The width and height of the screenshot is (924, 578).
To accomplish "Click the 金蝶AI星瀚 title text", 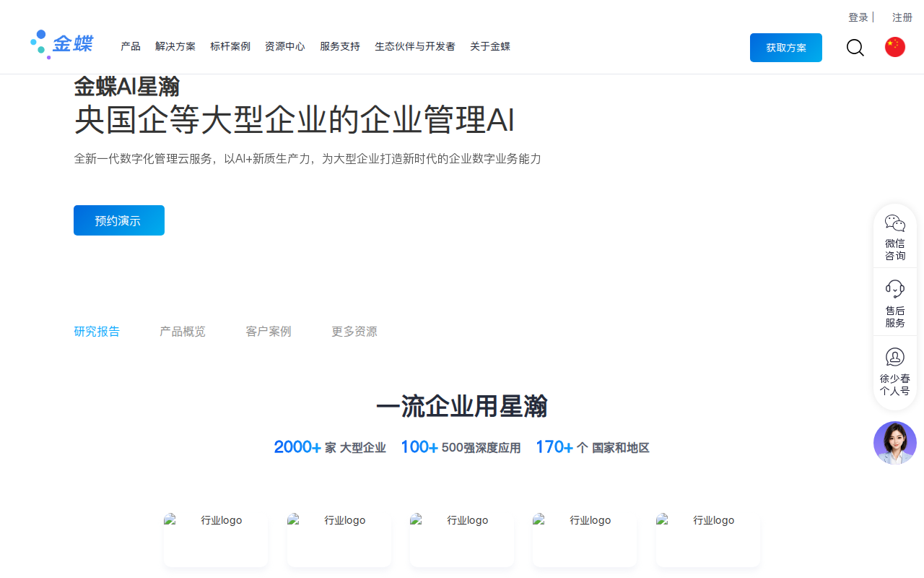I will click(x=126, y=87).
